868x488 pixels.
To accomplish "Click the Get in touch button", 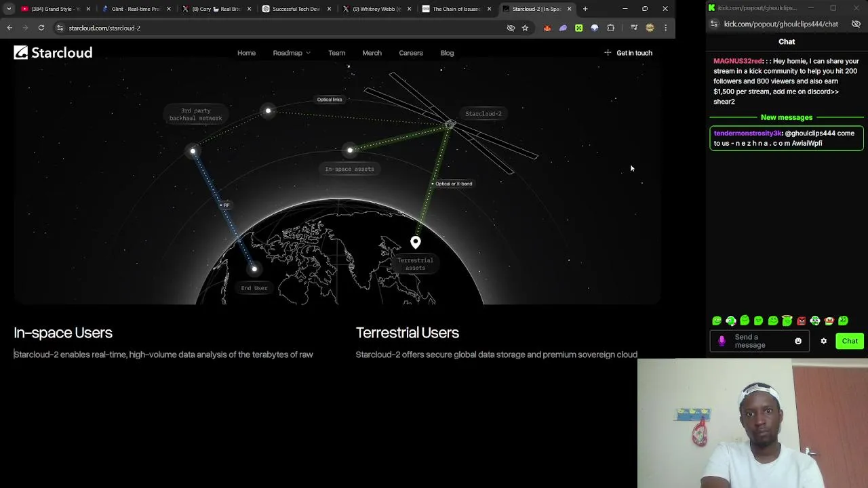I will pos(628,53).
